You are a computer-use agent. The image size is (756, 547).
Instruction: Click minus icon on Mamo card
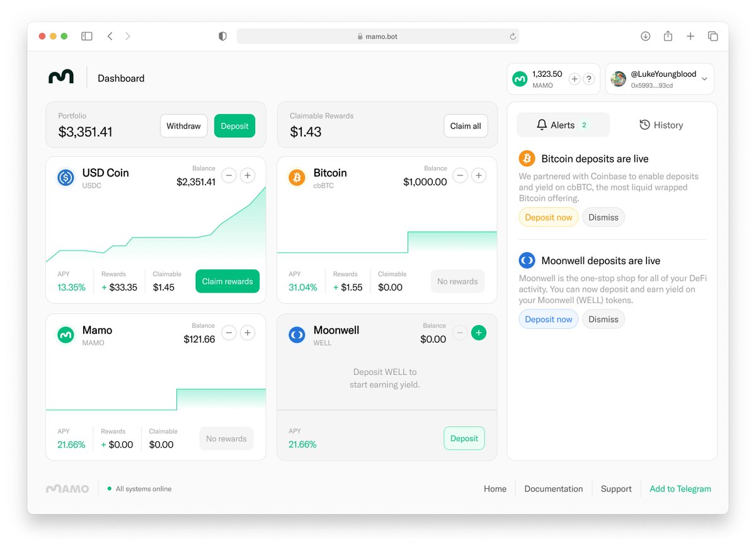[x=229, y=333]
